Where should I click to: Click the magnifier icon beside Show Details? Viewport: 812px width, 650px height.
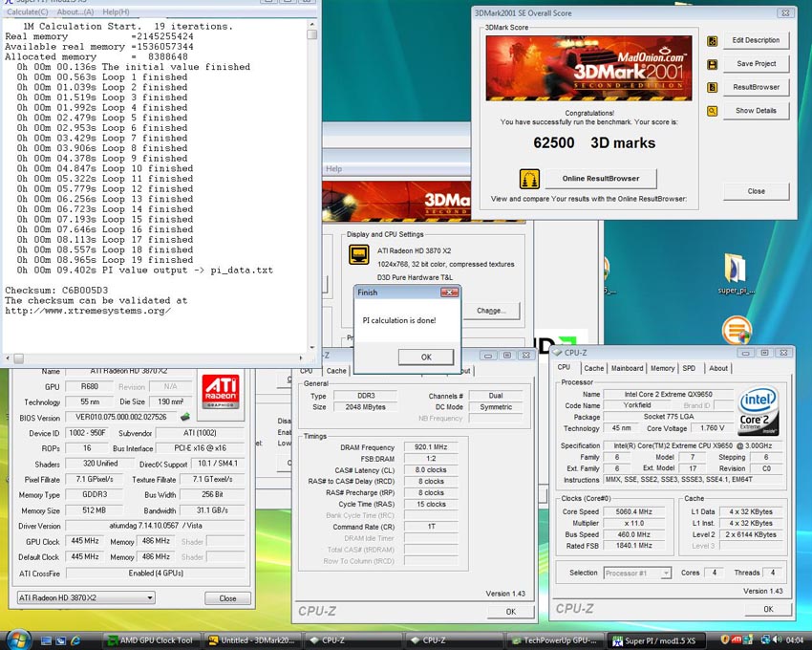click(x=712, y=111)
